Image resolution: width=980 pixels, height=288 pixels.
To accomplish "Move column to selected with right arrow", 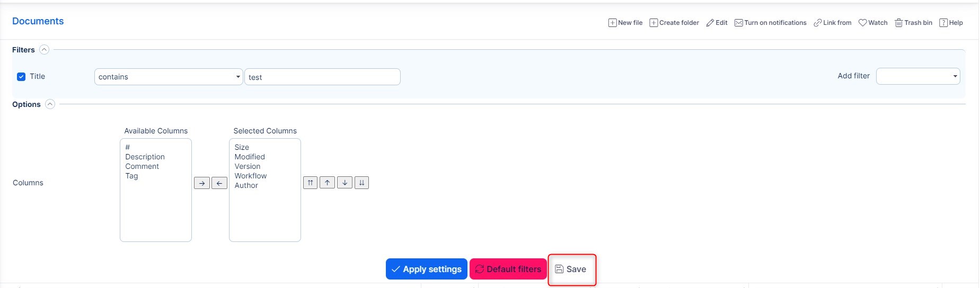I will tap(202, 183).
